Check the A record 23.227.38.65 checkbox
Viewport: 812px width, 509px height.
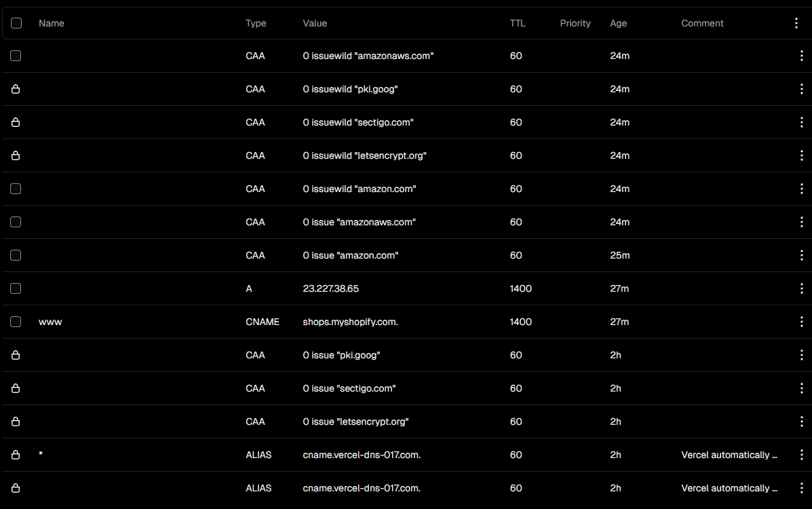coord(16,288)
